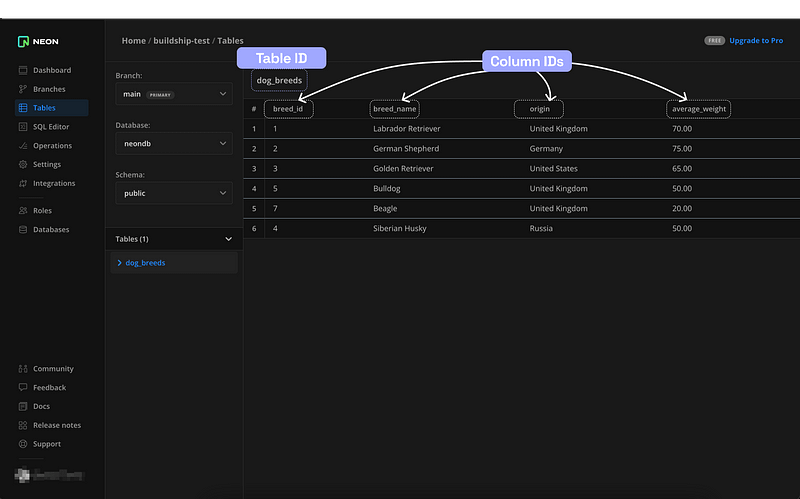Collapse the Tables (1) section
The height and width of the screenshot is (499, 800).
229,239
